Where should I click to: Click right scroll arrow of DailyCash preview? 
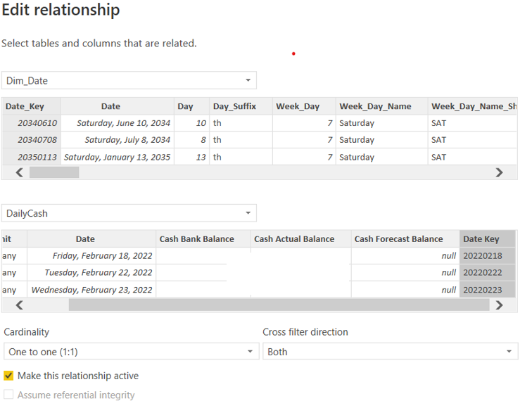[x=499, y=305]
